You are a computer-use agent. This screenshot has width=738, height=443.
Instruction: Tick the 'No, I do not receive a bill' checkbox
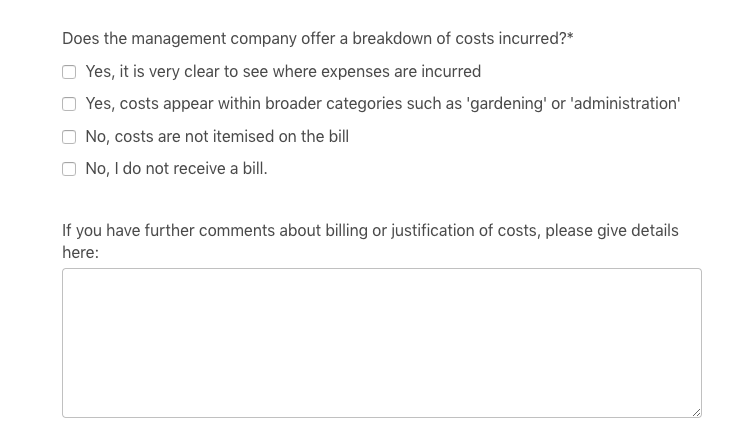pyautogui.click(x=69, y=169)
